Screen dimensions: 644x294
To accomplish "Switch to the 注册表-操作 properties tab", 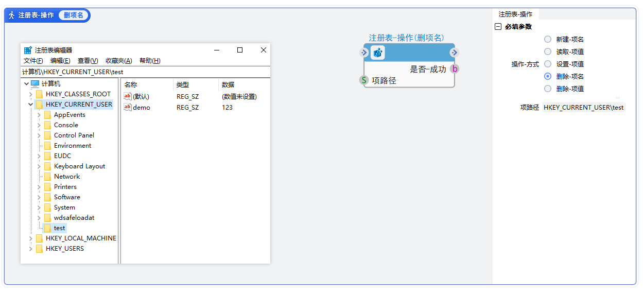I will pos(515,14).
